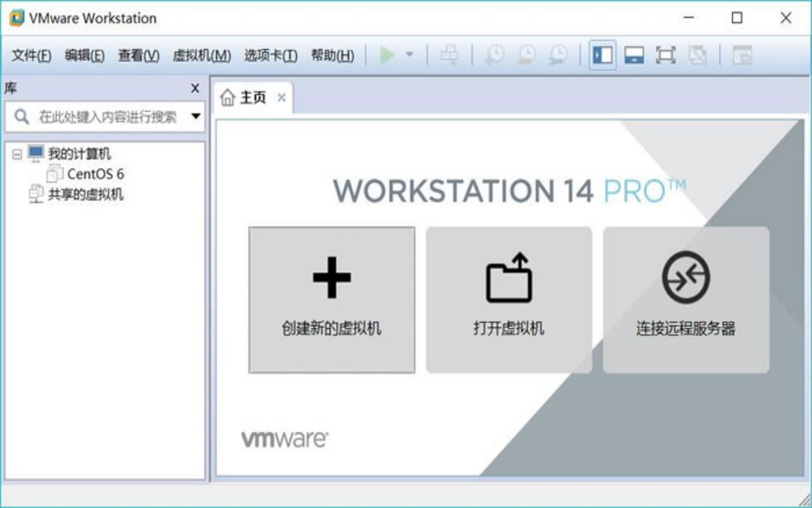Click the take snapshot clock icon
This screenshot has height=508, width=812.
(494, 55)
